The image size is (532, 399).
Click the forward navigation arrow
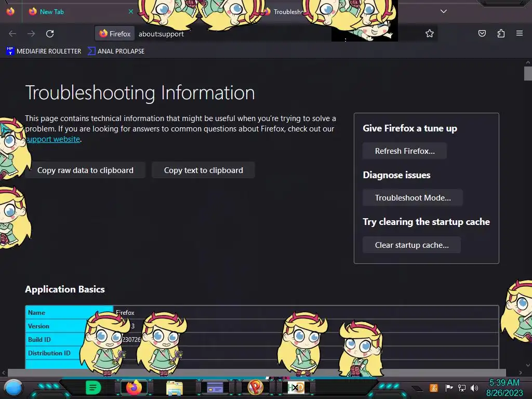point(31,34)
